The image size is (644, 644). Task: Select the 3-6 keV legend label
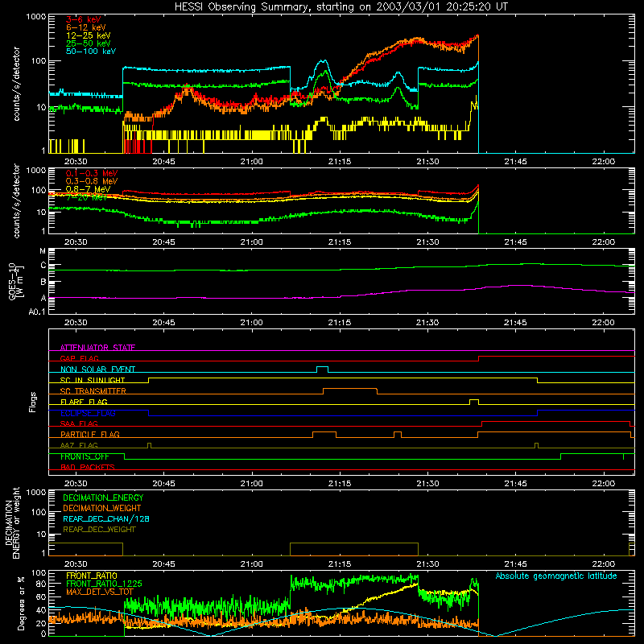pos(84,19)
